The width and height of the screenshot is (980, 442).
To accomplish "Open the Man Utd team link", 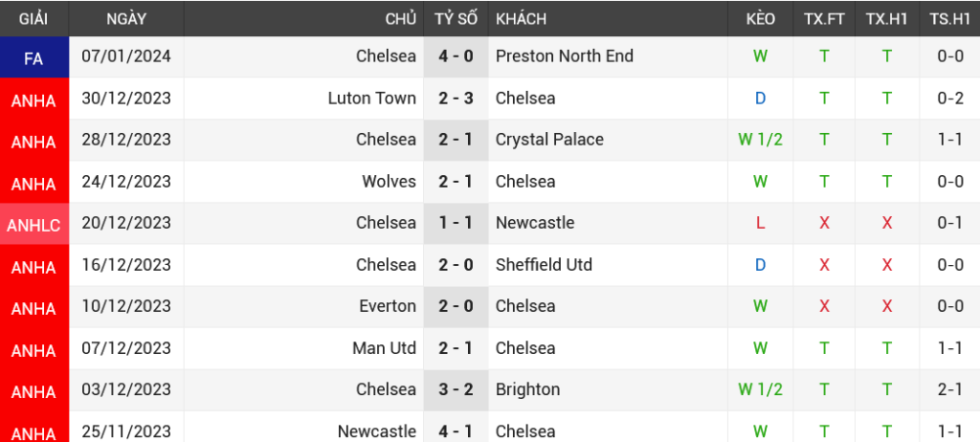I will click(x=384, y=348).
